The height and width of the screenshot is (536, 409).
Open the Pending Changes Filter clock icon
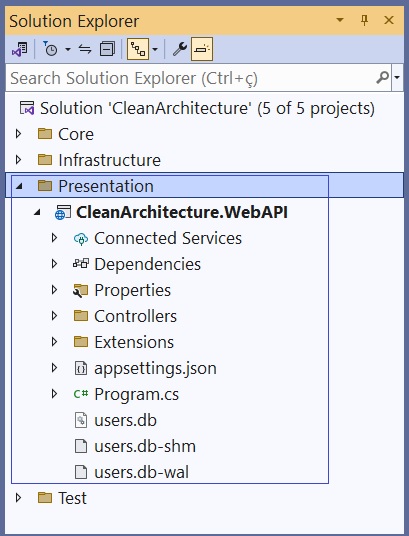[50, 49]
